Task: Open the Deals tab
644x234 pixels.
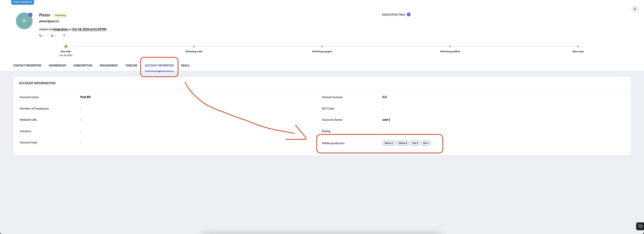Action: [x=185, y=66]
